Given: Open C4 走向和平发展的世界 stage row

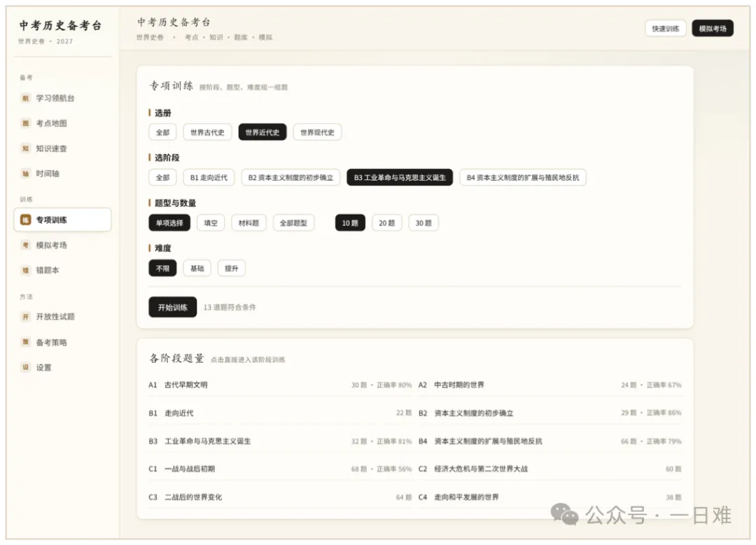Looking at the screenshot, I should pos(550,497).
